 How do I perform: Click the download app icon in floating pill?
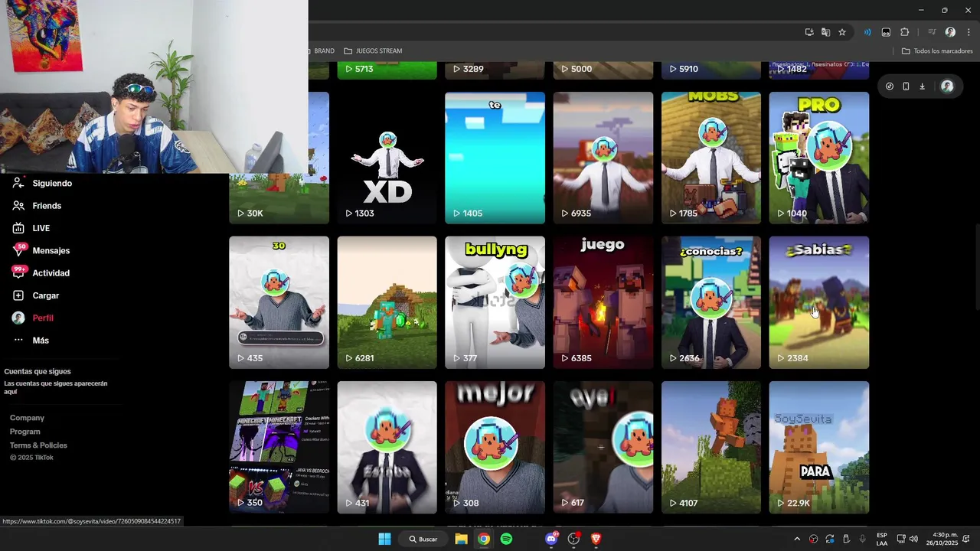[x=922, y=86]
